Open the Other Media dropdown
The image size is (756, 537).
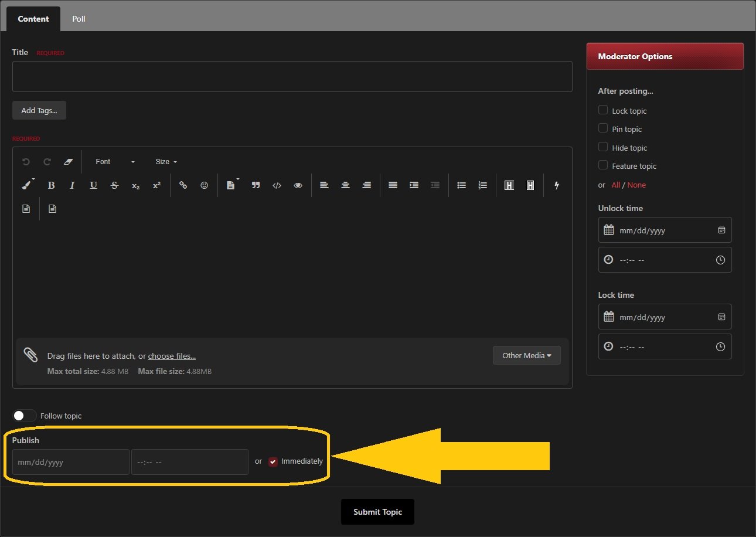pyautogui.click(x=526, y=355)
